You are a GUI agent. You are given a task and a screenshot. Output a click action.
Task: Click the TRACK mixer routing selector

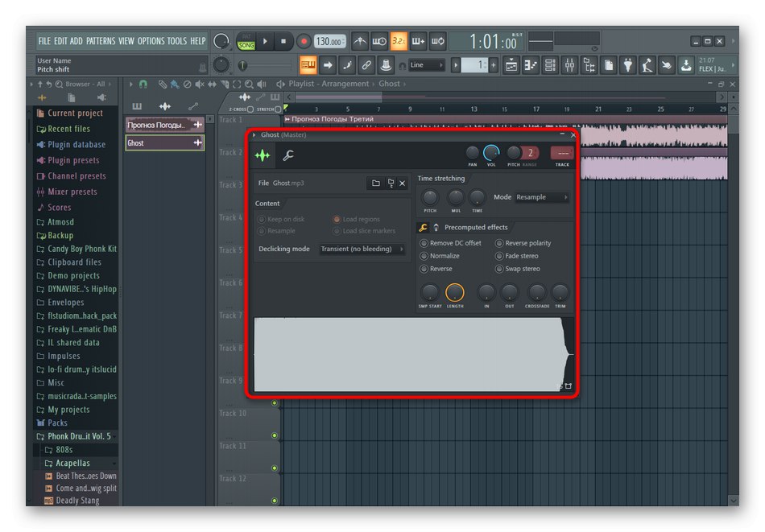point(561,153)
